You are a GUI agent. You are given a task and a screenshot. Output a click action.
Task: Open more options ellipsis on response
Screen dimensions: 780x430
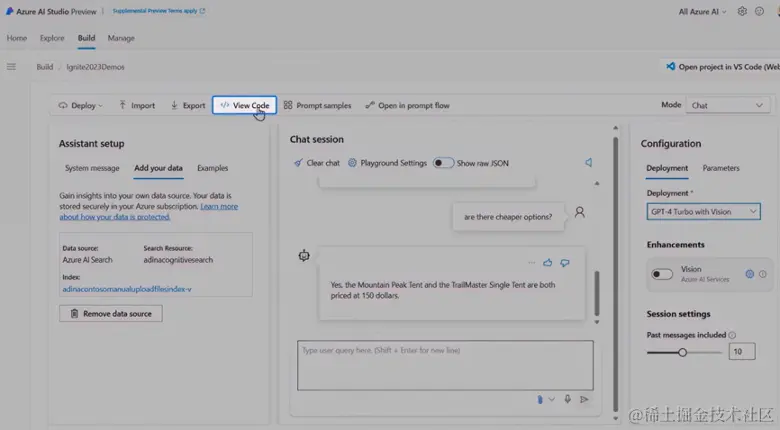[531, 263]
